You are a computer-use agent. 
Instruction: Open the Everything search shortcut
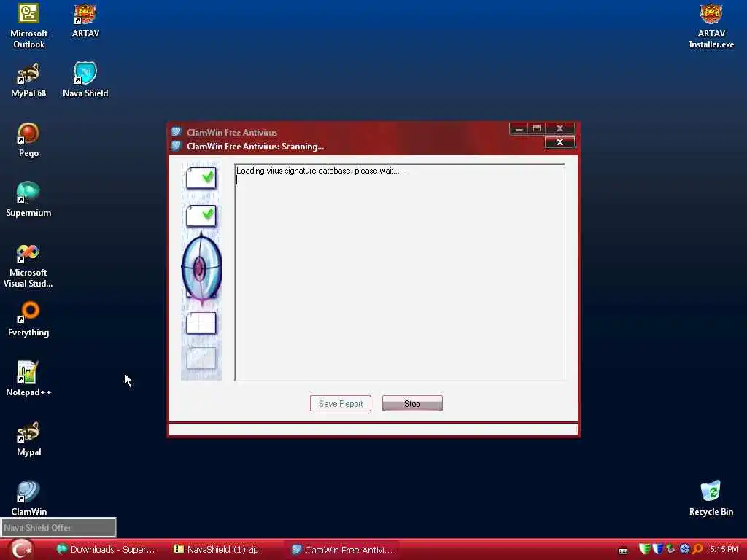coord(28,319)
